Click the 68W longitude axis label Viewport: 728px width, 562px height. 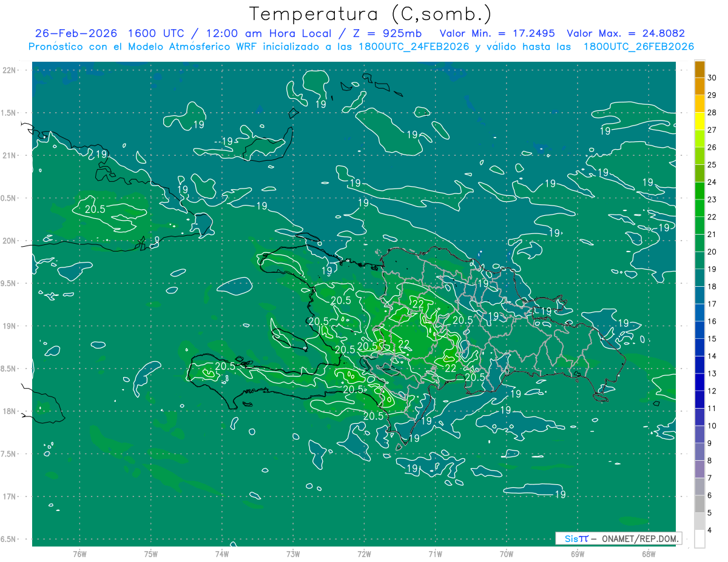648,554
